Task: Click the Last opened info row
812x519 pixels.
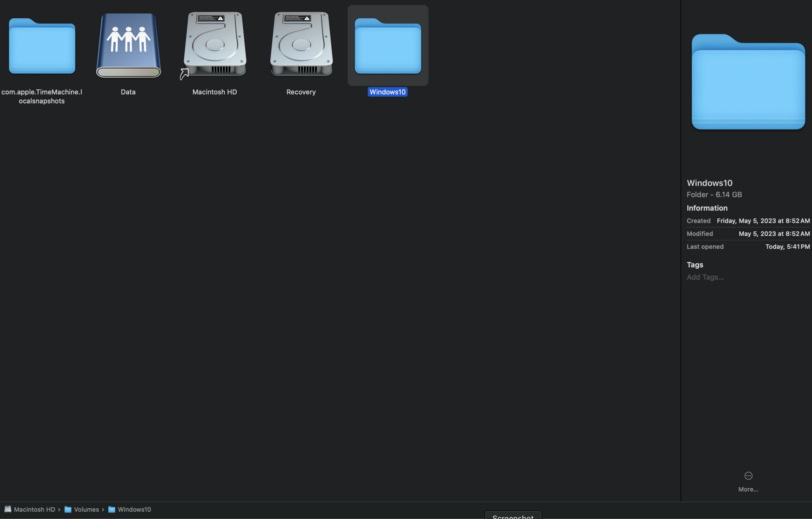Action: coord(748,247)
